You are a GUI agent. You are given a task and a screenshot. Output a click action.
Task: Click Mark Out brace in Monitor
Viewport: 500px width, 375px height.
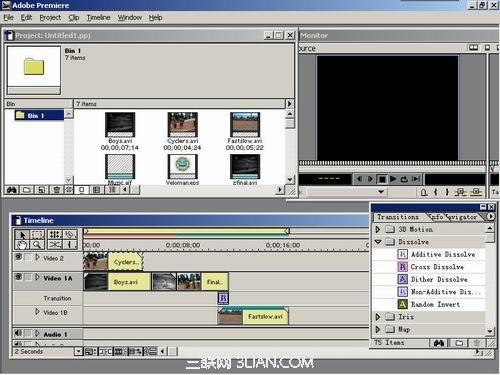tap(447, 192)
